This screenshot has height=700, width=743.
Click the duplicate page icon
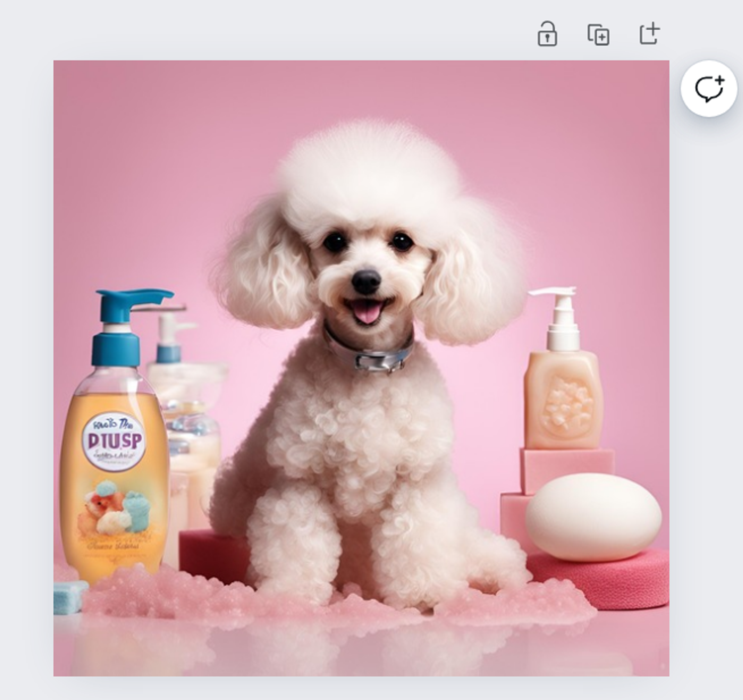coord(598,35)
